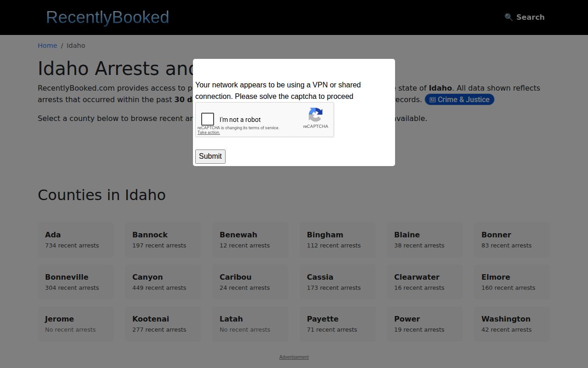
Task: Select the Jerome county card
Action: click(x=76, y=324)
